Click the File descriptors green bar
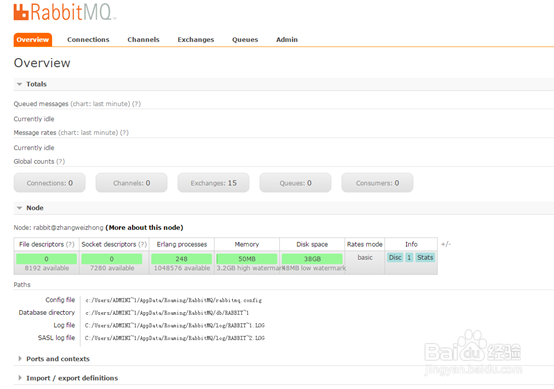This screenshot has width=554, height=389. coord(46,259)
